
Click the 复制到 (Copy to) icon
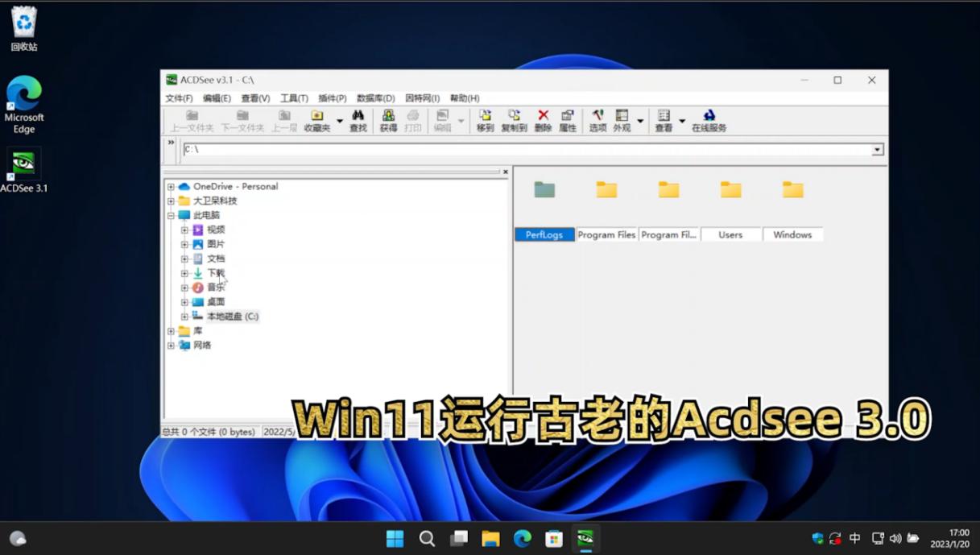[x=516, y=121]
